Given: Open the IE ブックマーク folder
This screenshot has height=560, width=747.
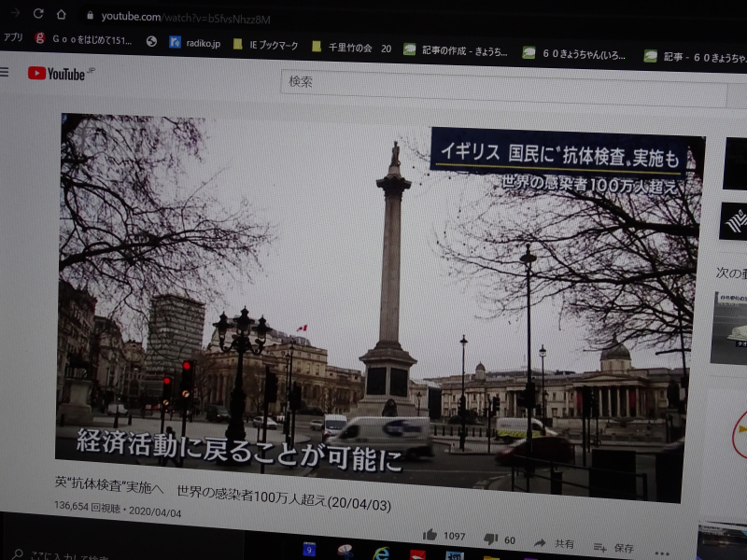Looking at the screenshot, I should [265, 45].
